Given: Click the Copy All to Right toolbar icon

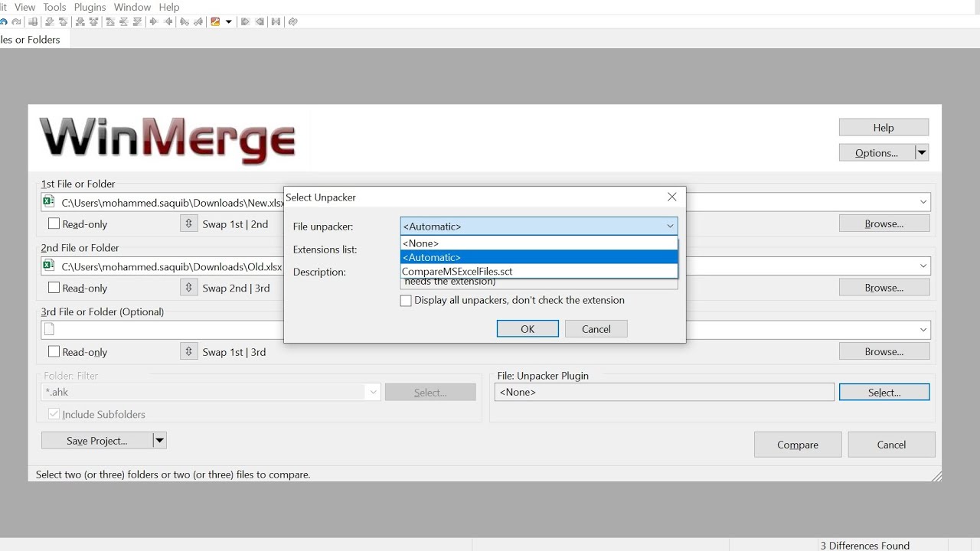Looking at the screenshot, I should click(245, 21).
